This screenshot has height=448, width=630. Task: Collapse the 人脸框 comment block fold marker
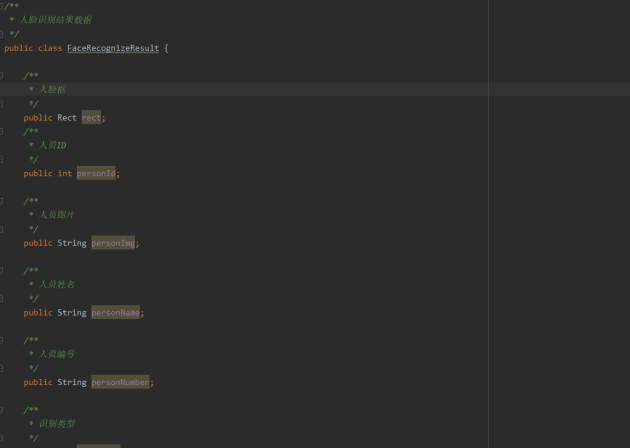[1, 76]
